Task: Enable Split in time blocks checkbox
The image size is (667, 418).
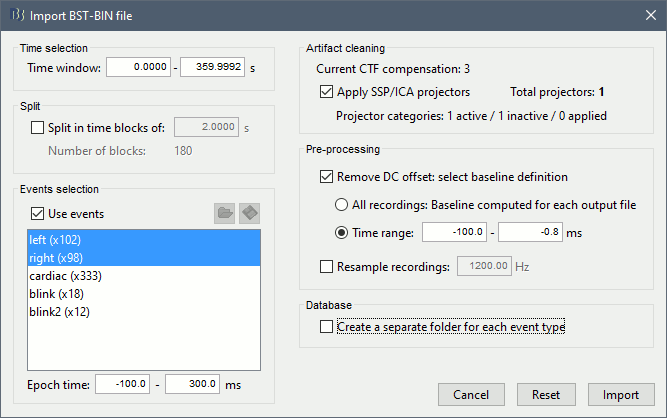Action: pos(39,127)
